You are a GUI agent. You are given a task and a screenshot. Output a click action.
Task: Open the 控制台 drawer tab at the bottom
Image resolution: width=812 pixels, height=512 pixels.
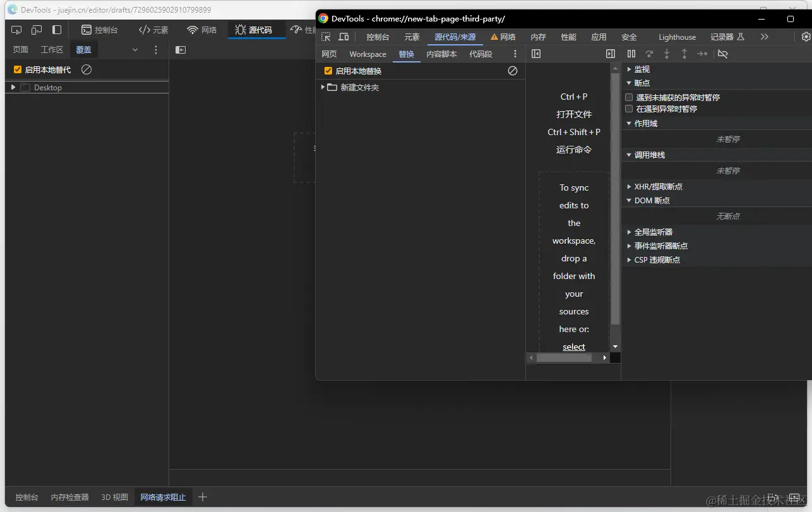pyautogui.click(x=27, y=497)
